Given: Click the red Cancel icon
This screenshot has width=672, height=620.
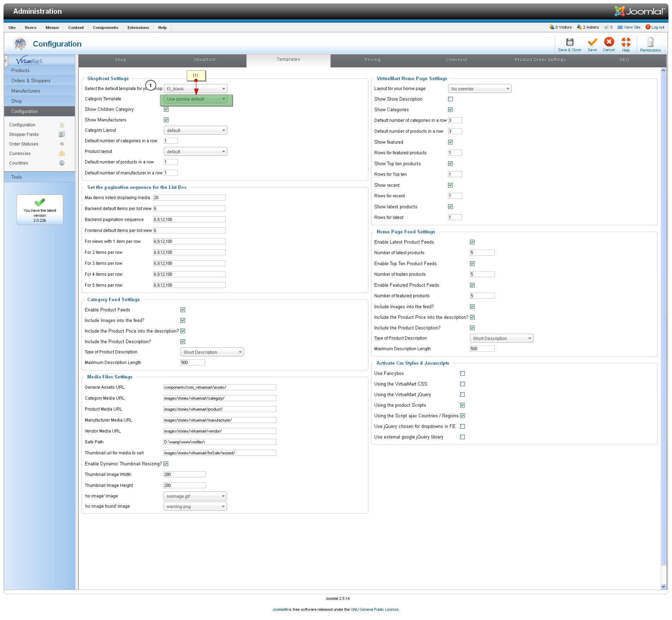Looking at the screenshot, I should pos(609,42).
